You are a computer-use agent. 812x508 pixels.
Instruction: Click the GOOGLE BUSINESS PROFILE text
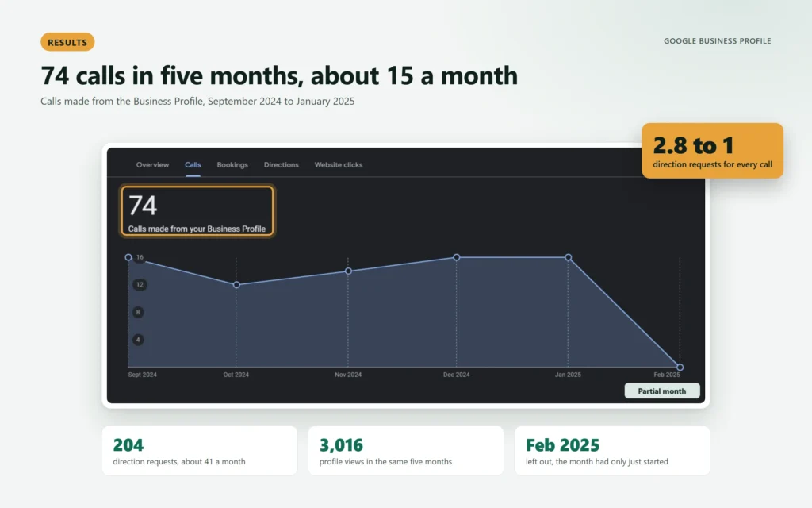coord(717,41)
